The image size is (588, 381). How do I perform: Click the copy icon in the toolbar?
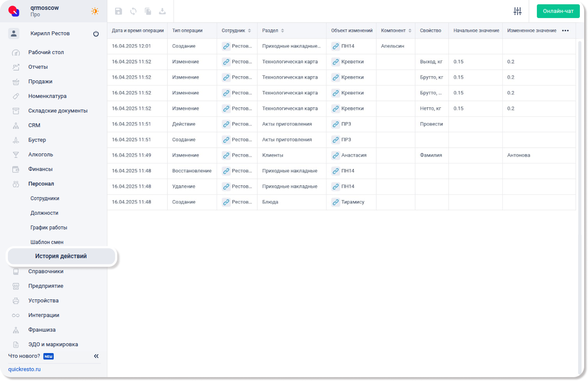(x=148, y=12)
